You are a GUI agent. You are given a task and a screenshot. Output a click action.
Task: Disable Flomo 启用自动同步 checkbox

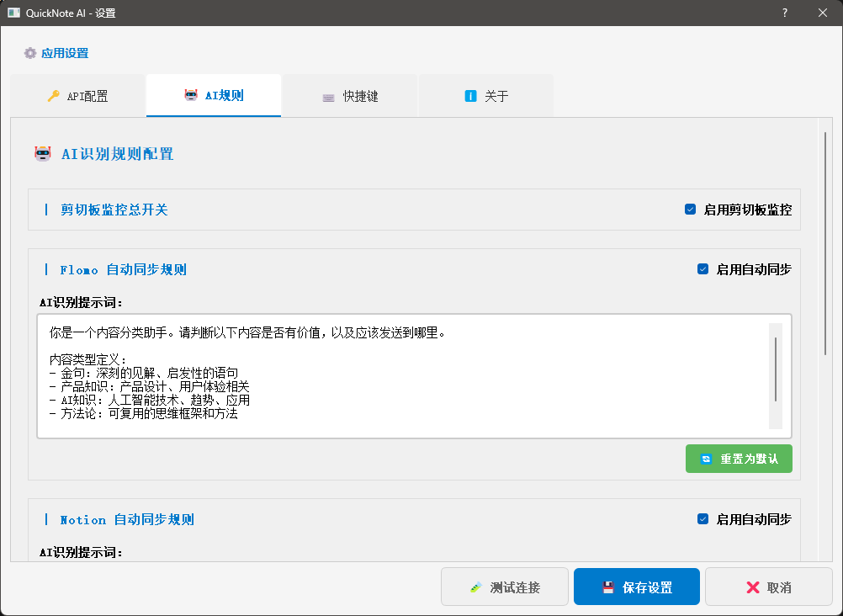click(x=702, y=269)
